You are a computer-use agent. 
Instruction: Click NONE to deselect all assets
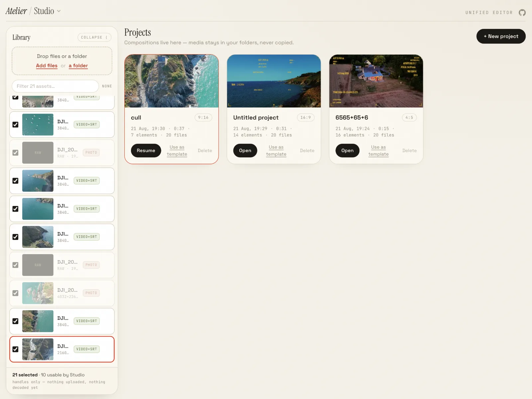pos(107,86)
